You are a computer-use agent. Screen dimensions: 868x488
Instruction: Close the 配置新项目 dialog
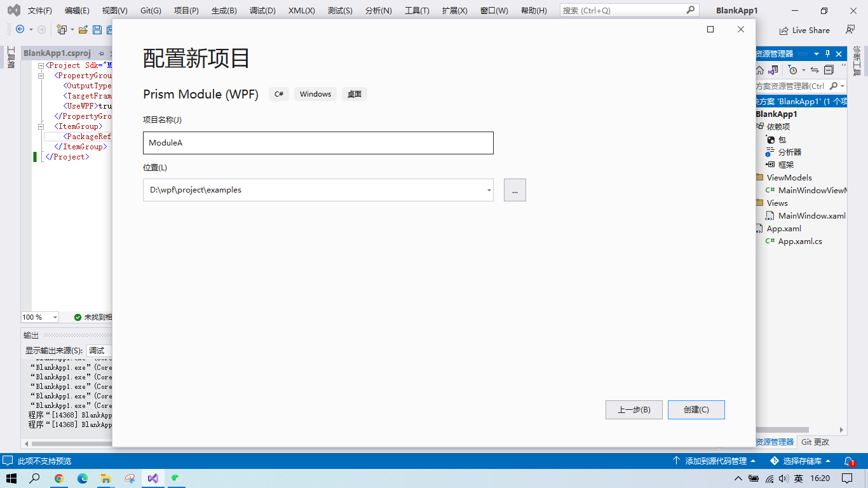pos(740,29)
